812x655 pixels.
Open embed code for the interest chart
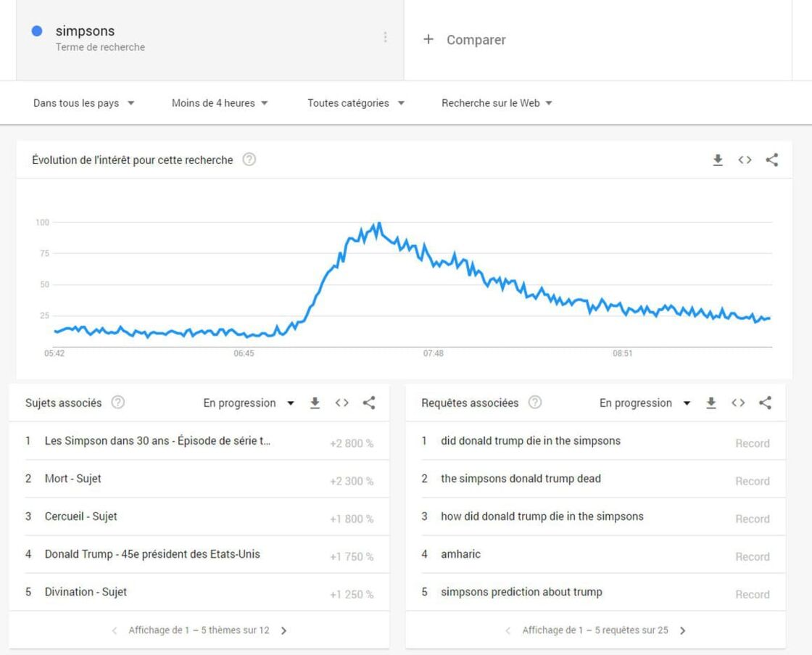(x=745, y=160)
